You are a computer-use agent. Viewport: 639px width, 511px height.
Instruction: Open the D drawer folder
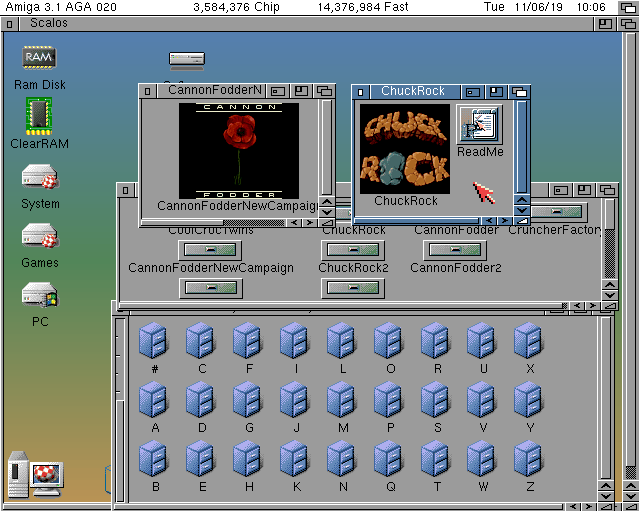point(200,399)
